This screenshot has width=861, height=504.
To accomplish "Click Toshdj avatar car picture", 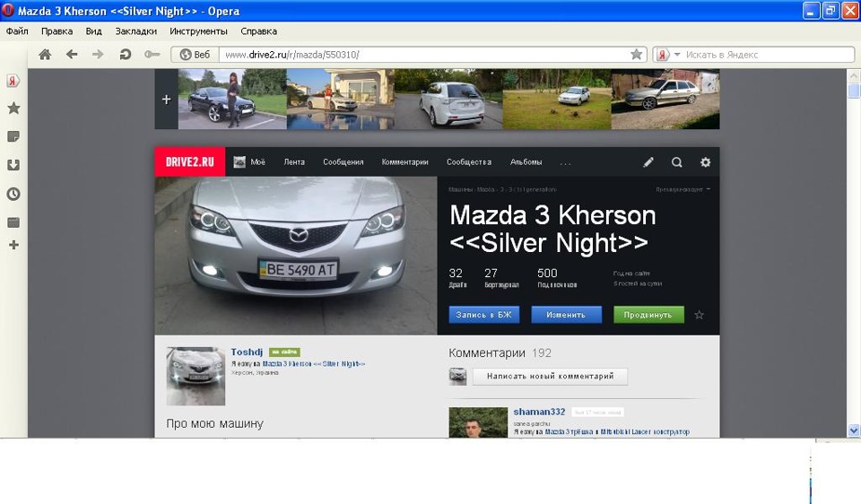I will (196, 376).
